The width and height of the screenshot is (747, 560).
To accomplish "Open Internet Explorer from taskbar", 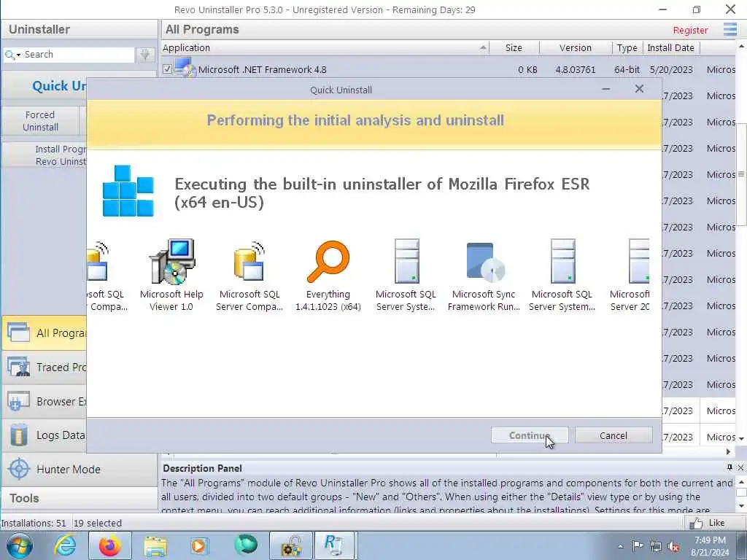I will (x=65, y=545).
